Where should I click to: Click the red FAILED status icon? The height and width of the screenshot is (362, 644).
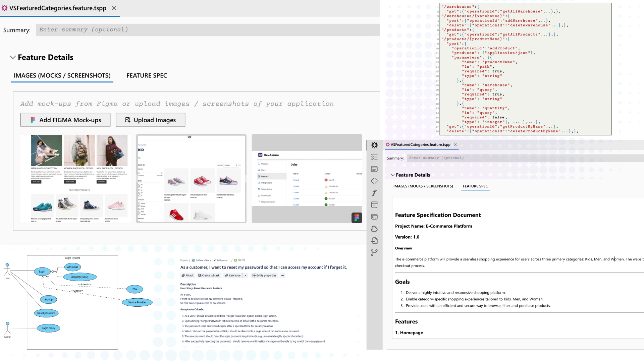(x=326, y=180)
